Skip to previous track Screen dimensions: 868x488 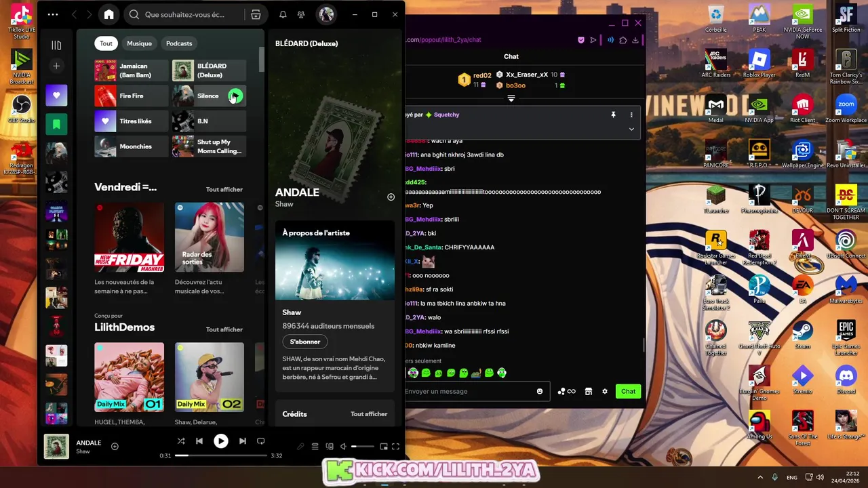click(x=199, y=441)
